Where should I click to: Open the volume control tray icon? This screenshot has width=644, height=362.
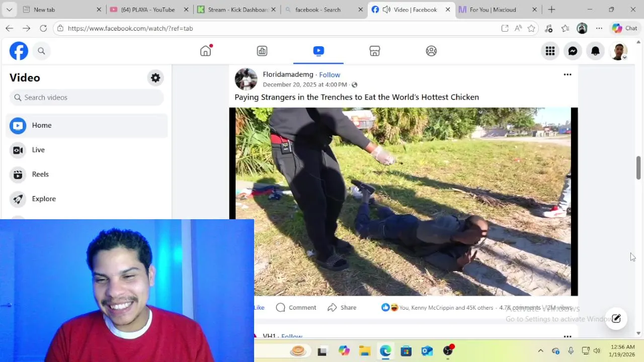click(x=597, y=351)
